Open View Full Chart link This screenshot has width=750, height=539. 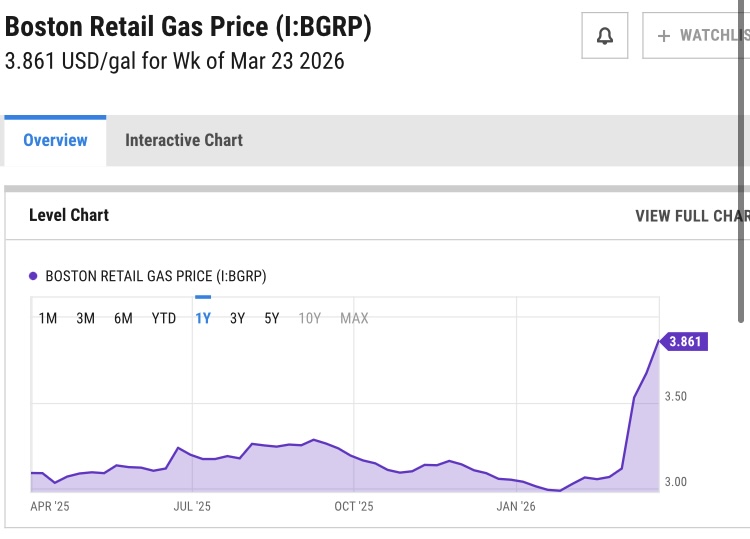click(691, 215)
